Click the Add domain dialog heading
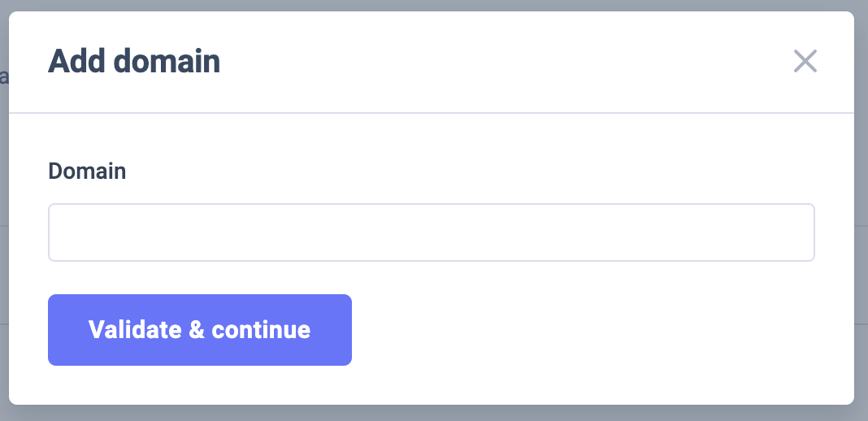The height and width of the screenshot is (421, 868). coord(134,62)
